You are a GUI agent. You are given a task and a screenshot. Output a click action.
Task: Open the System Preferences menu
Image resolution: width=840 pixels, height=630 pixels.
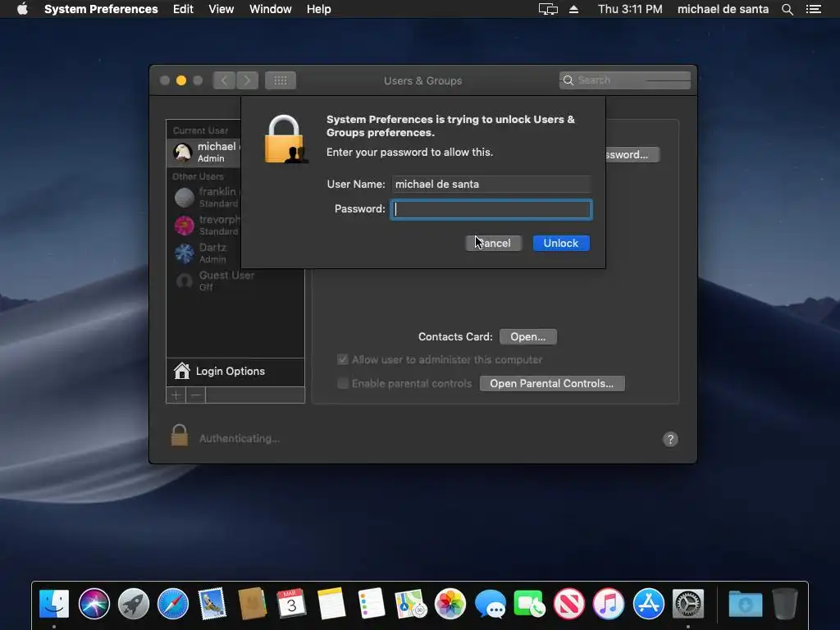(101, 9)
